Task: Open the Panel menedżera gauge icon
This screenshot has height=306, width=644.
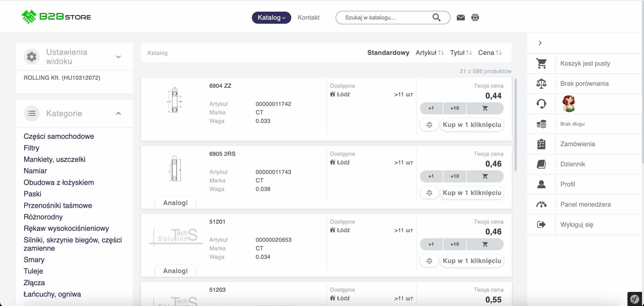Action: (541, 204)
